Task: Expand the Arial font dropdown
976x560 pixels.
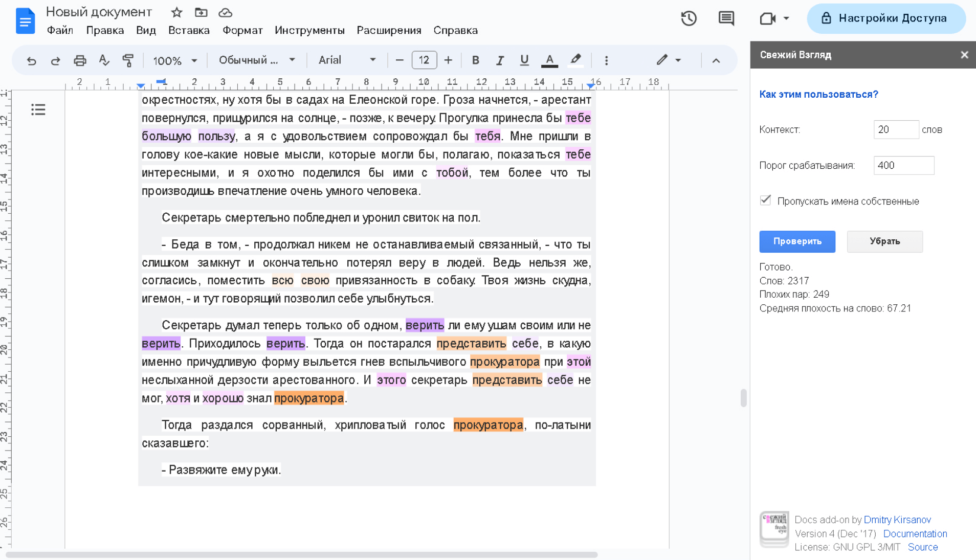Action: click(347, 60)
